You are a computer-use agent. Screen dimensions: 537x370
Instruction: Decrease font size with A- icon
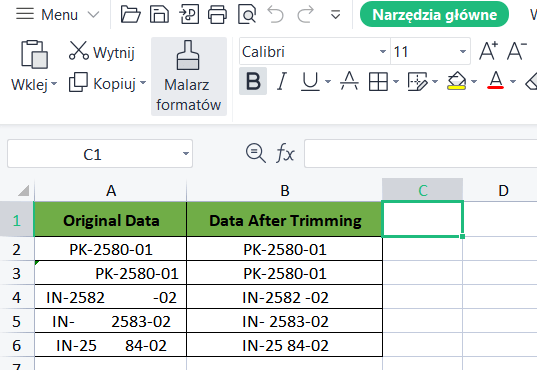[x=516, y=51]
